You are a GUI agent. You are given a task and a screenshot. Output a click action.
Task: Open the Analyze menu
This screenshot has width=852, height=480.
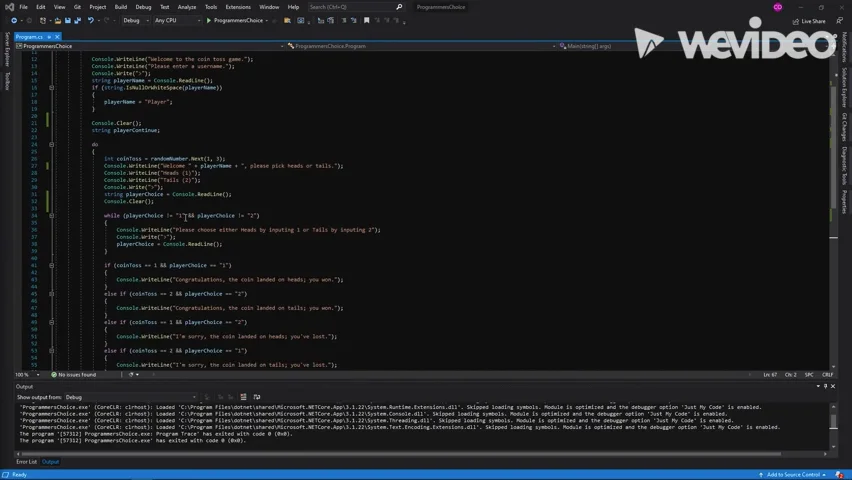(x=187, y=7)
